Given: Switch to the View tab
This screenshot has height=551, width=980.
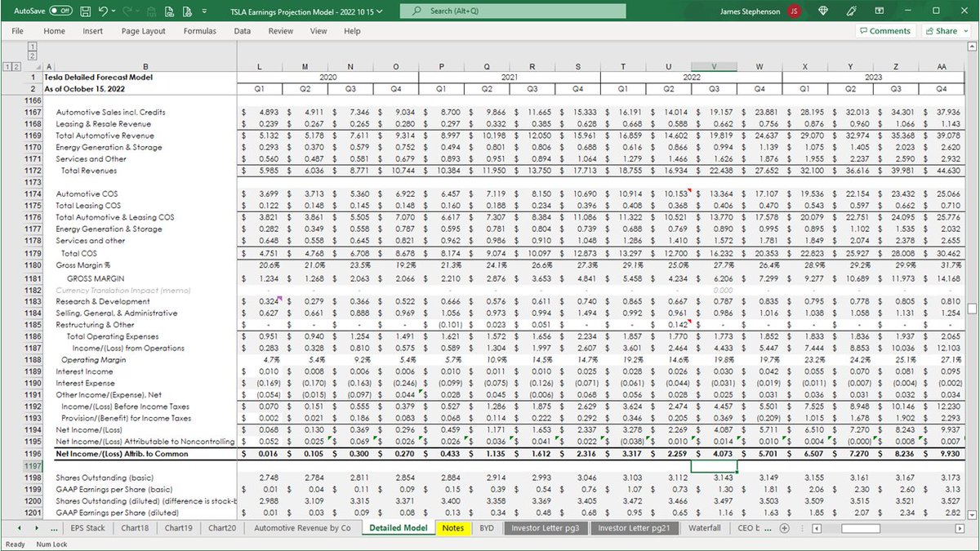Looking at the screenshot, I should 318,31.
